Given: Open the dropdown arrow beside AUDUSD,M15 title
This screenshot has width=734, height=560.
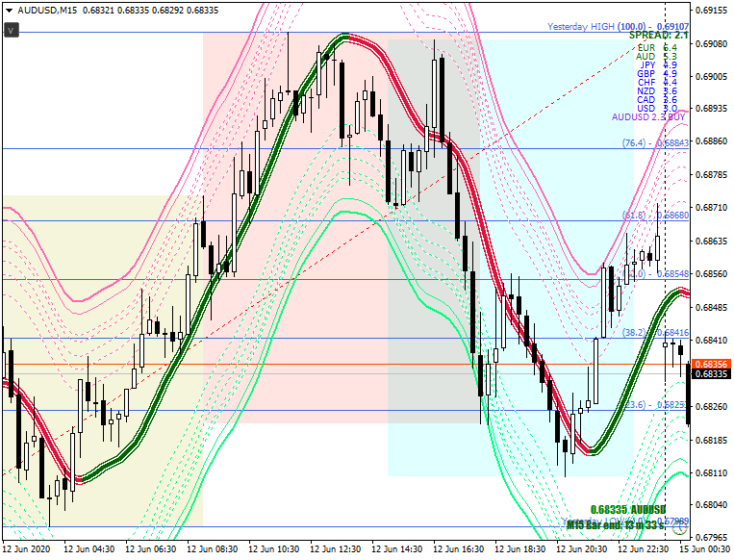Looking at the screenshot, I should pyautogui.click(x=9, y=11).
